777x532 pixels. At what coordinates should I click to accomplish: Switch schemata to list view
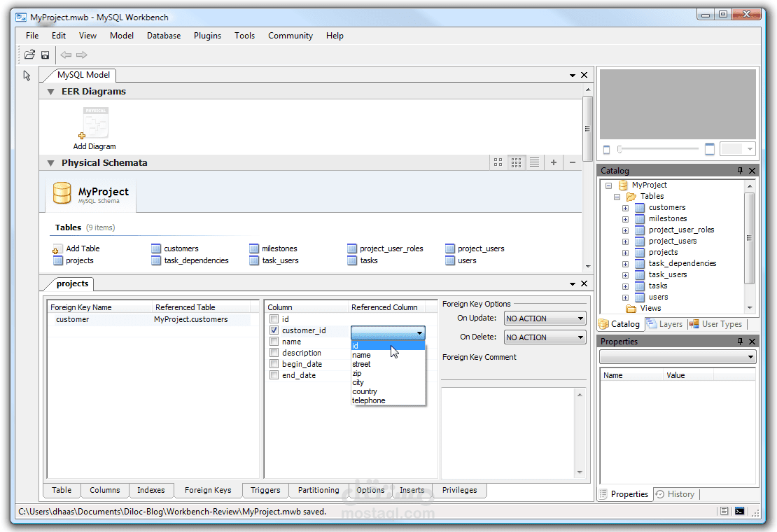pos(534,162)
